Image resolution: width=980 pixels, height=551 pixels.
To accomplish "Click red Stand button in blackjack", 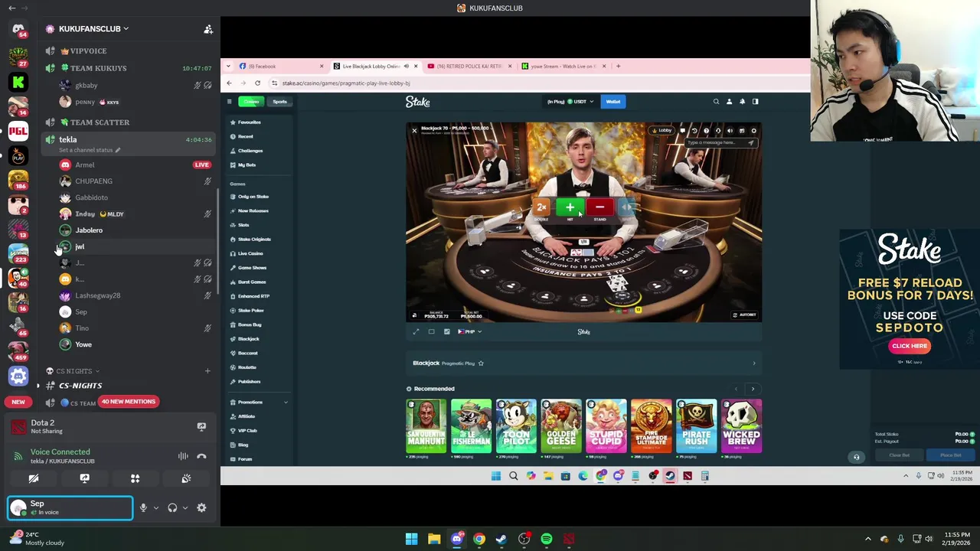I will [x=599, y=207].
